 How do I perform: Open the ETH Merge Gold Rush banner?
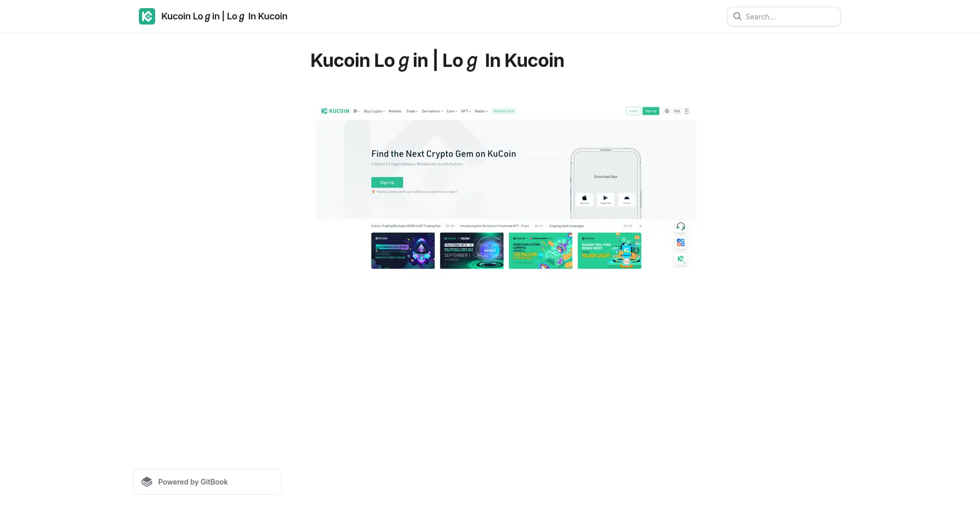click(x=403, y=251)
